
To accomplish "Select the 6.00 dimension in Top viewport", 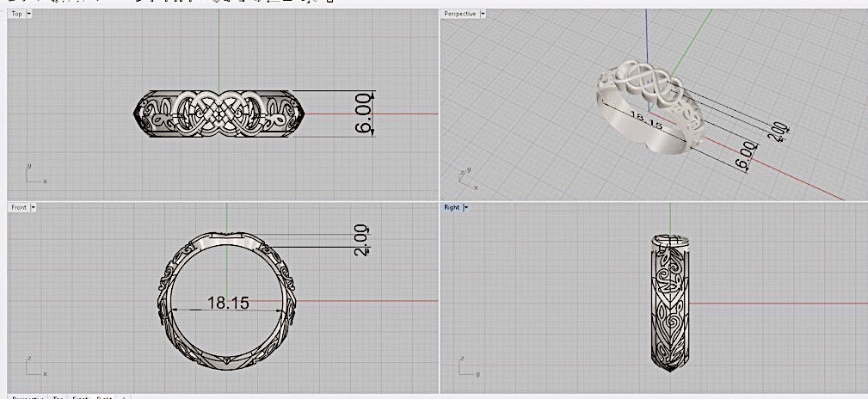I will tap(365, 114).
